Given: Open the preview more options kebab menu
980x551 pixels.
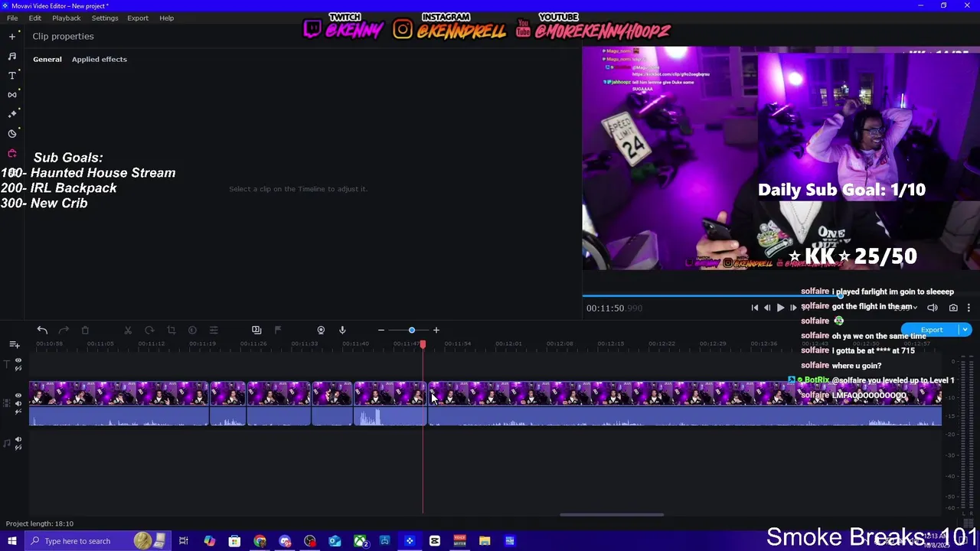Looking at the screenshot, I should (x=969, y=308).
